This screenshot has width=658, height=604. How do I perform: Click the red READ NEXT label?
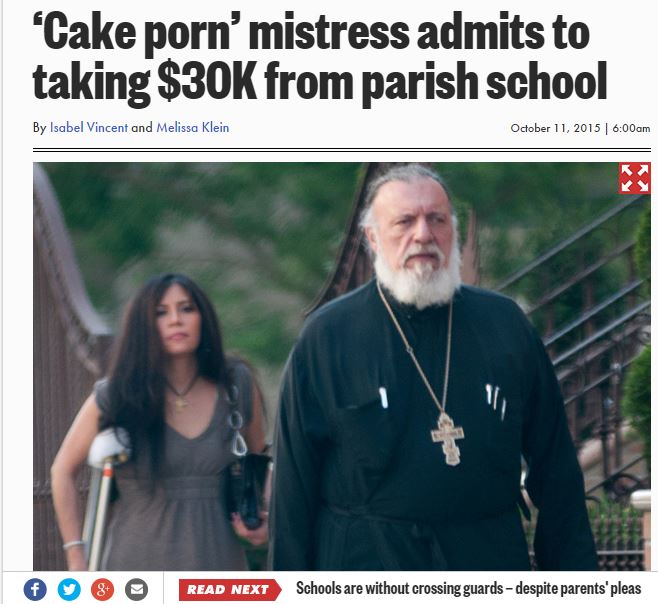pyautogui.click(x=230, y=590)
